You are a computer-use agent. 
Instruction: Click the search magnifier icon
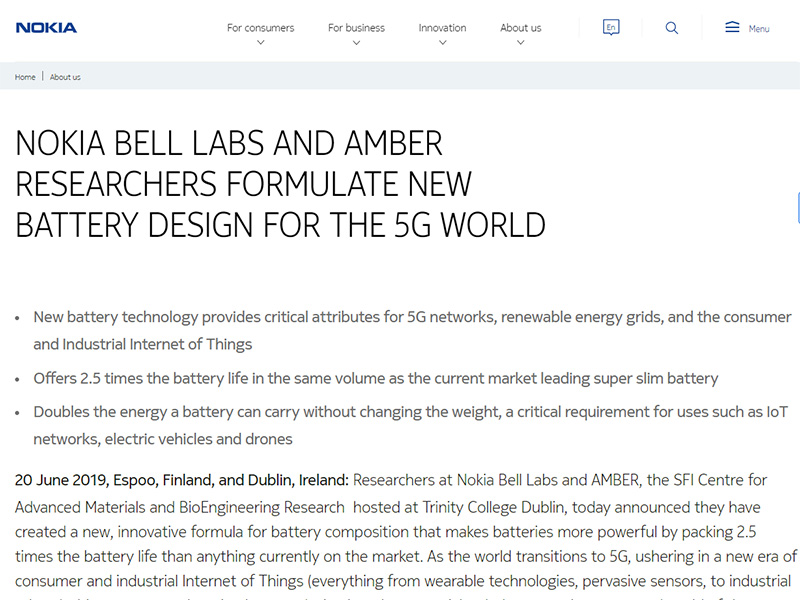pos(672,28)
